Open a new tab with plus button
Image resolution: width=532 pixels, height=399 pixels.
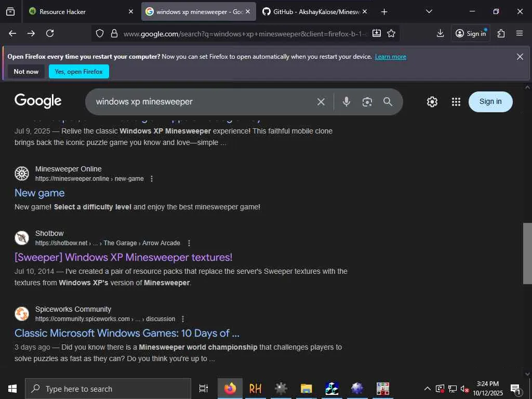click(384, 12)
